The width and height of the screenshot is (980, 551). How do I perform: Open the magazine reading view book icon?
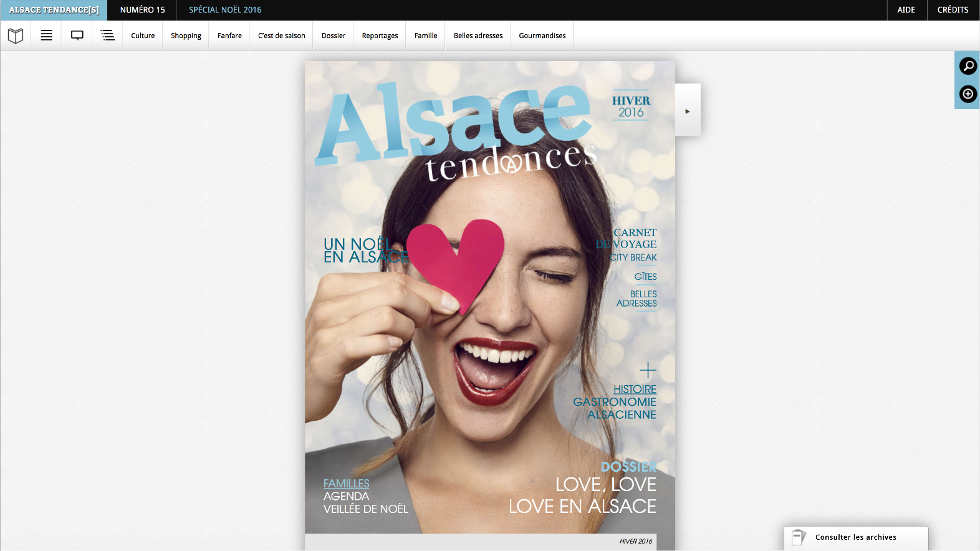pos(16,36)
